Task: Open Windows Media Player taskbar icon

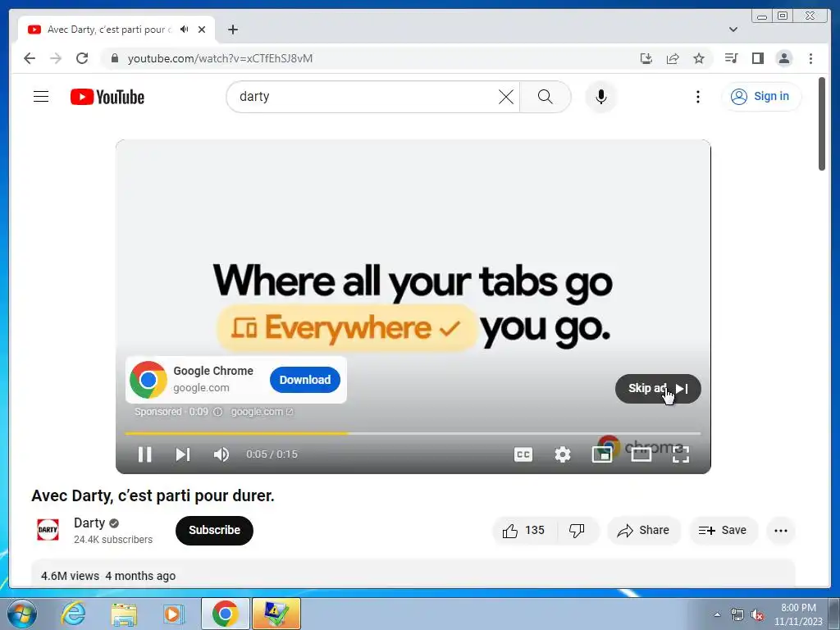Action: coord(173,614)
